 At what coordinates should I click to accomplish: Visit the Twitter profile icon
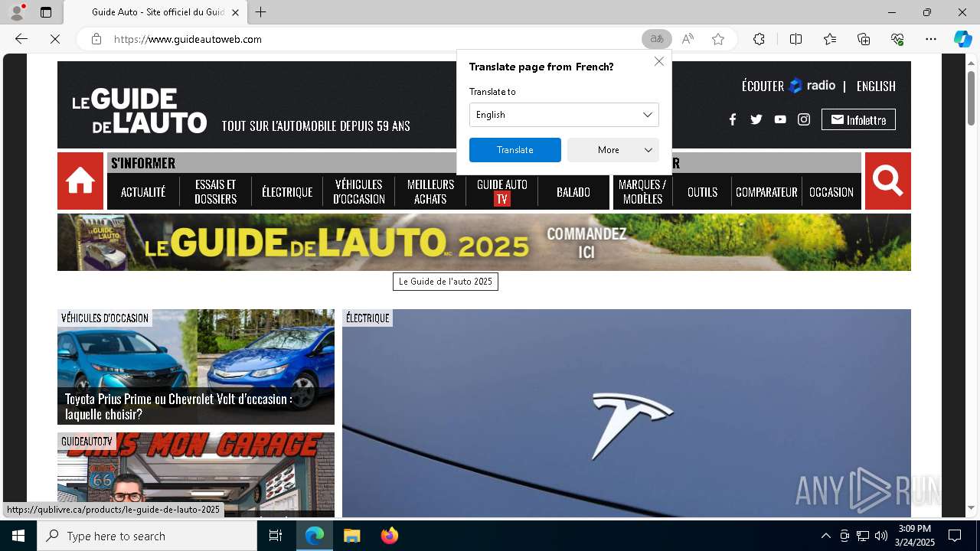click(x=756, y=119)
